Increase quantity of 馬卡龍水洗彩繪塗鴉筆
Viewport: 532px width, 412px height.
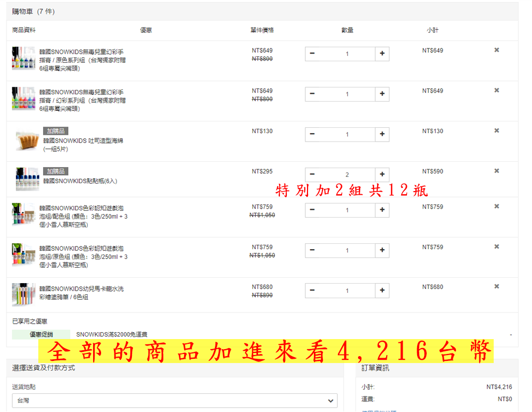pos(382,291)
